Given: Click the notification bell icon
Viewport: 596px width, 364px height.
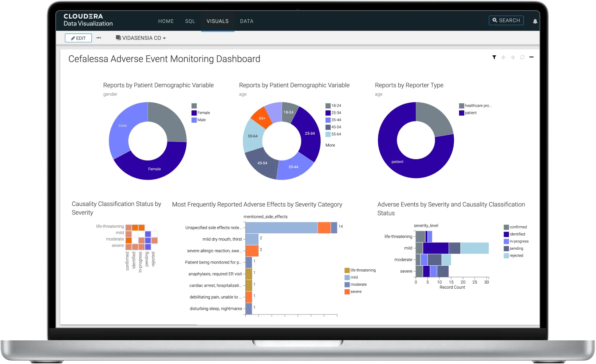Looking at the screenshot, I should (535, 21).
